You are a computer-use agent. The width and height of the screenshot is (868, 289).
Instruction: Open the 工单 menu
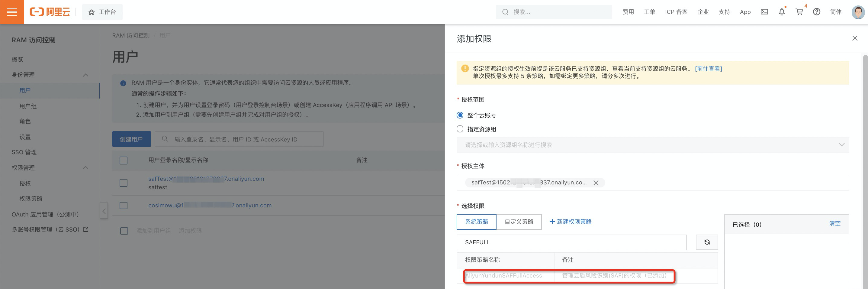(649, 12)
